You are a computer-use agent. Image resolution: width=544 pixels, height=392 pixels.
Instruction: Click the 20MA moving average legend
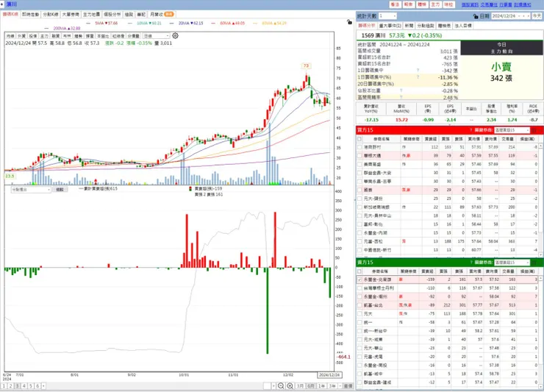point(191,23)
